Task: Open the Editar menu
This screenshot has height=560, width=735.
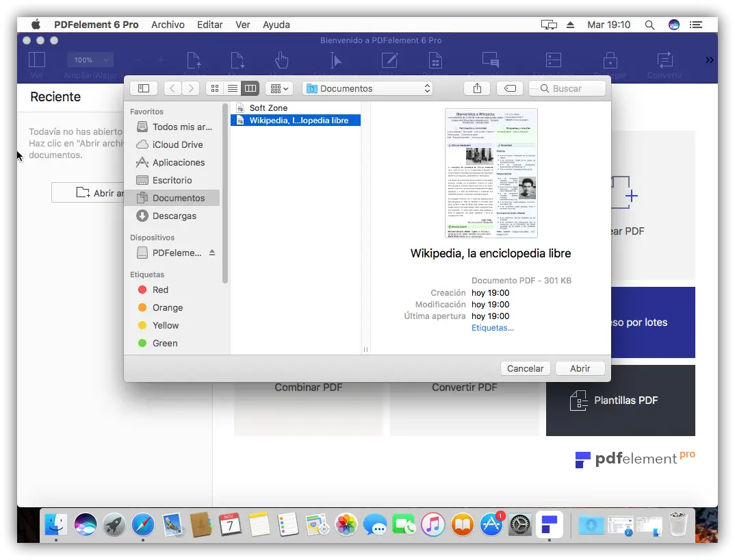Action: coord(209,25)
